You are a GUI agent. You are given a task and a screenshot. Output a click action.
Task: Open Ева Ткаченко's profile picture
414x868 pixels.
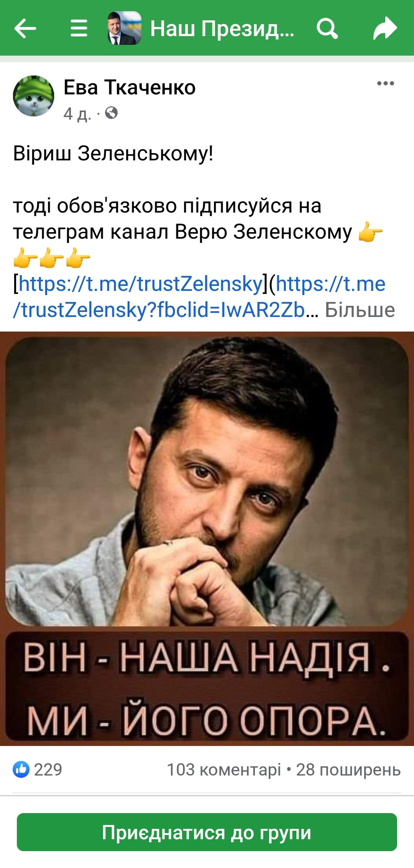coord(34,96)
